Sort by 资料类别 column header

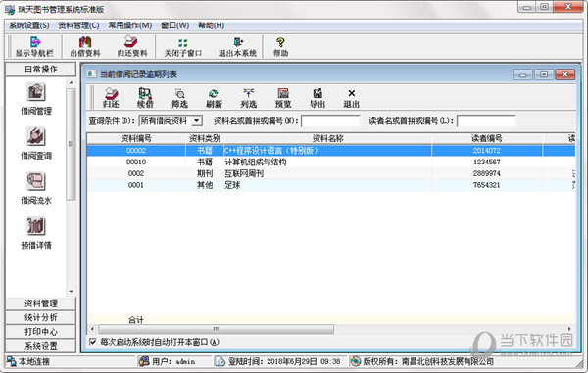205,138
